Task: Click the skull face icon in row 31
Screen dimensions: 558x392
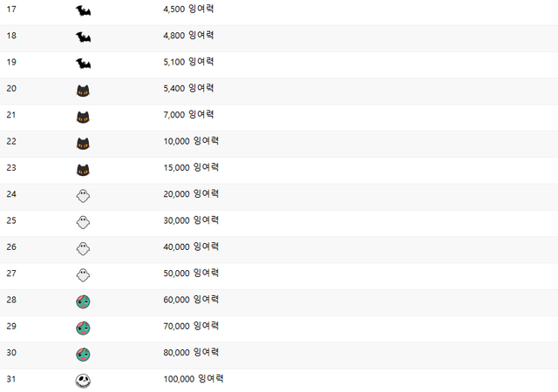Action: pyautogui.click(x=83, y=381)
